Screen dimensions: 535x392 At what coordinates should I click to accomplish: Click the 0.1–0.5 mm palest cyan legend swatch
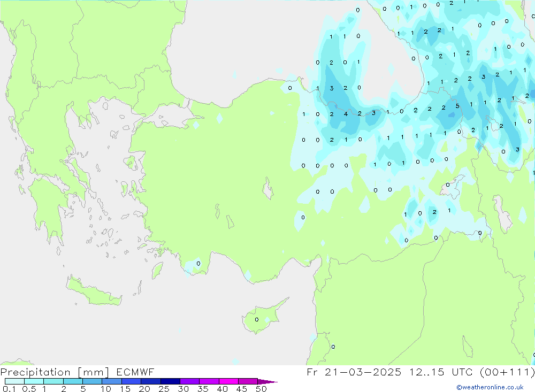point(14,381)
